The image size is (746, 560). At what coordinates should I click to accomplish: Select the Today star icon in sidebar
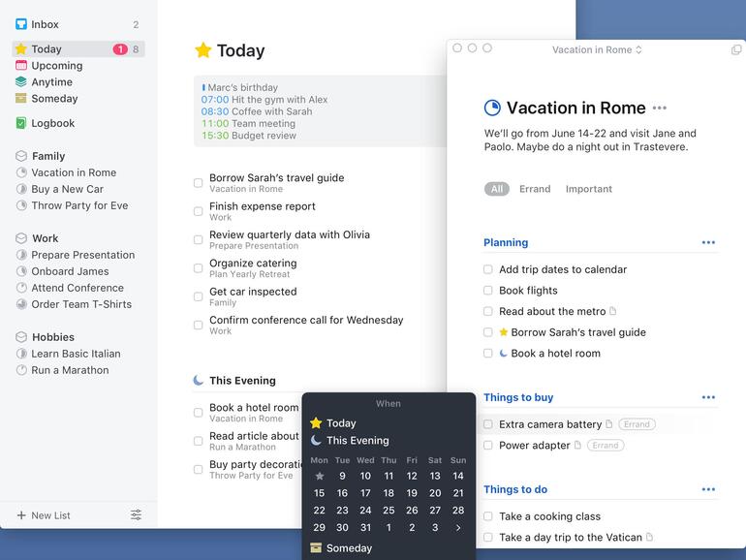coord(21,49)
